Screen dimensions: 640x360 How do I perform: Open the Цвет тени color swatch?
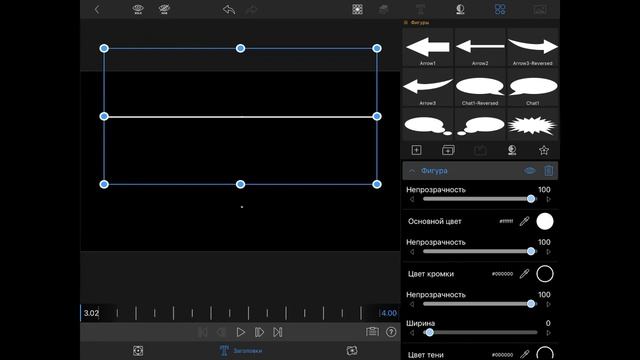(x=545, y=353)
